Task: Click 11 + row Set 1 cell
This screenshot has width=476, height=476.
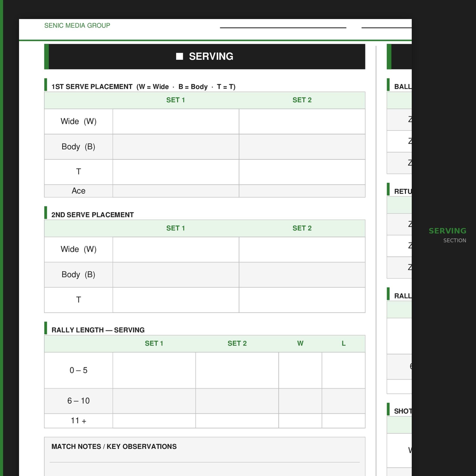Action: [154, 421]
